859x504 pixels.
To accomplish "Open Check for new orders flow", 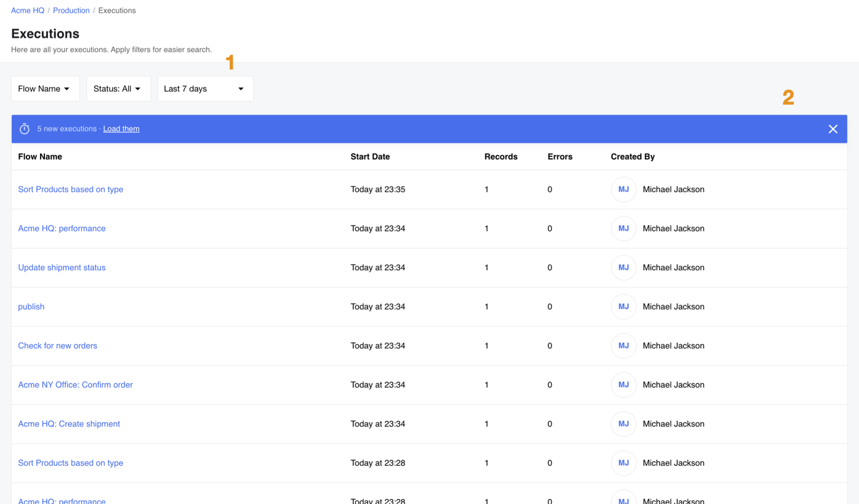I will [x=57, y=346].
